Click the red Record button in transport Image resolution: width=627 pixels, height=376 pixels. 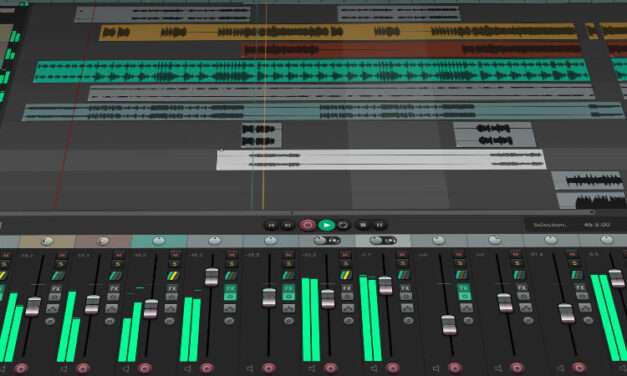pos(308,225)
